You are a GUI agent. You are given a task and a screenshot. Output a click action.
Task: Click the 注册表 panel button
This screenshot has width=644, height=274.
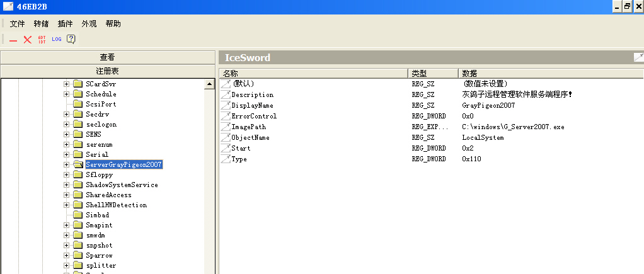click(x=108, y=71)
